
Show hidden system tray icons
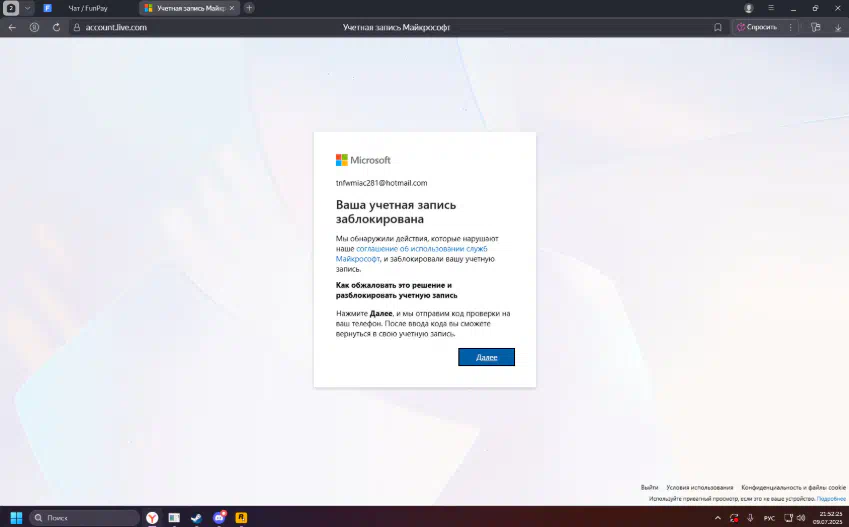(718, 518)
